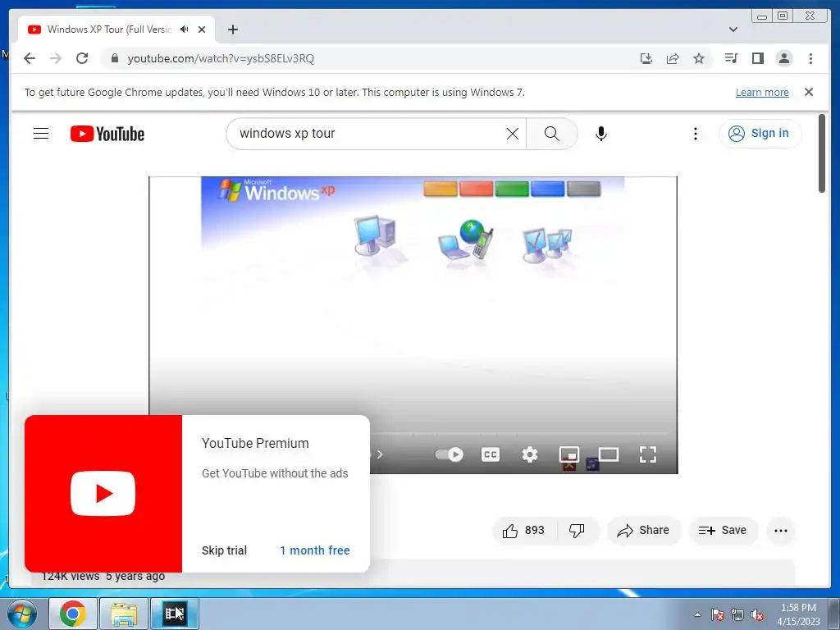Run YouTube search with magnifier button
The image size is (840, 630).
coord(552,134)
